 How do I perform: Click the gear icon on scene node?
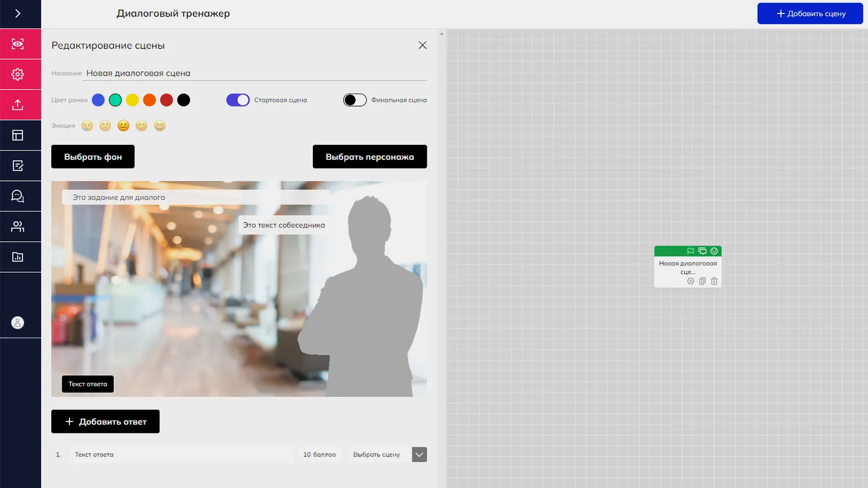click(690, 281)
